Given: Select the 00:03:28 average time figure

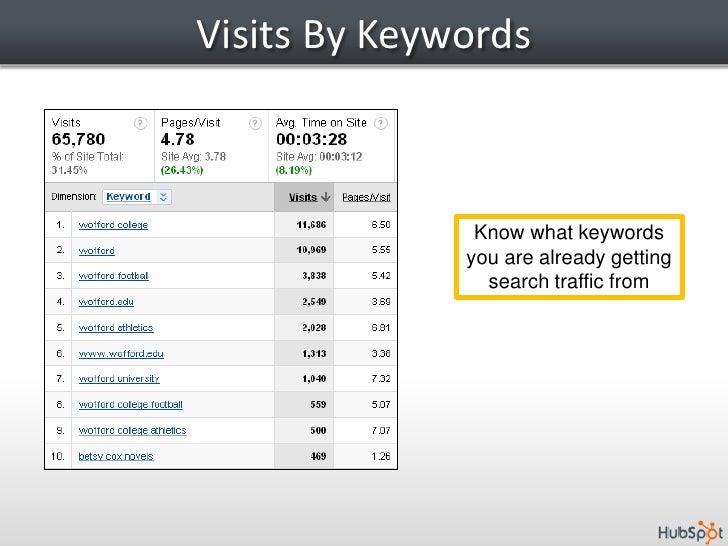Looking at the screenshot, I should coord(312,139).
